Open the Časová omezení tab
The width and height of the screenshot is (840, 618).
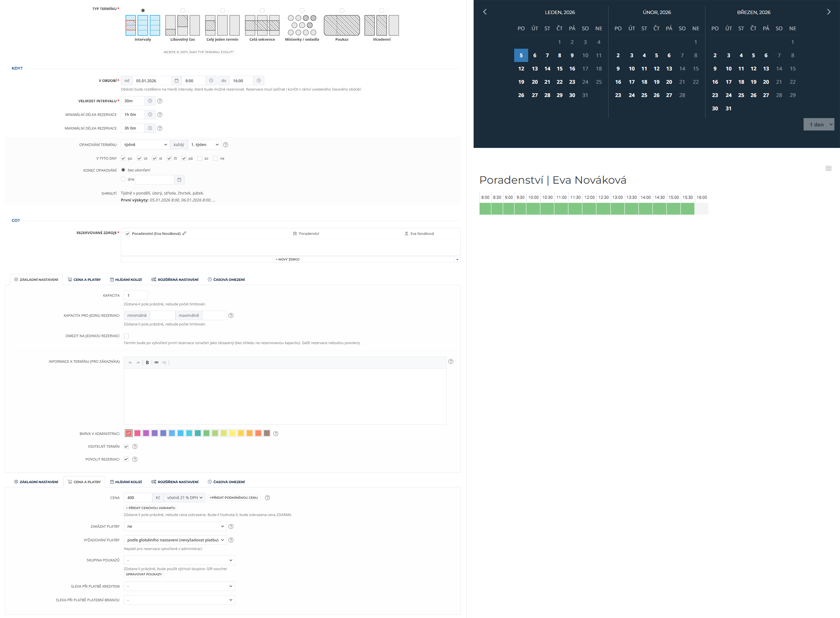226,279
